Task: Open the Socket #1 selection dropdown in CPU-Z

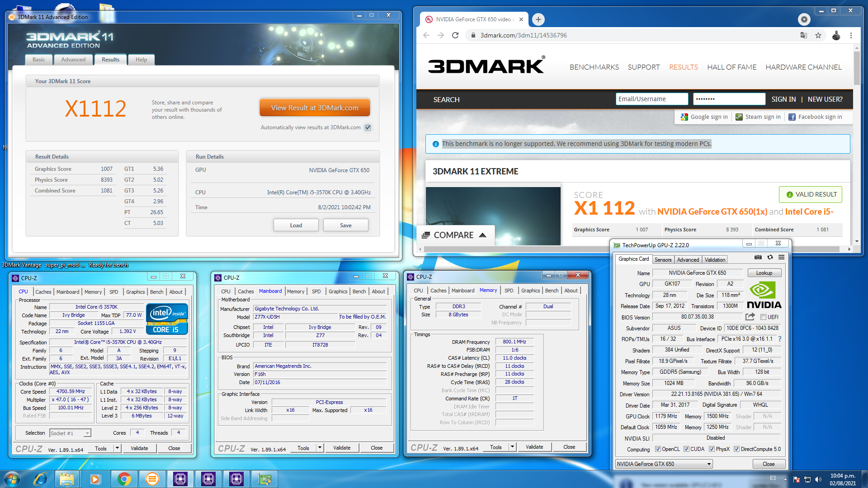Action: pos(70,433)
